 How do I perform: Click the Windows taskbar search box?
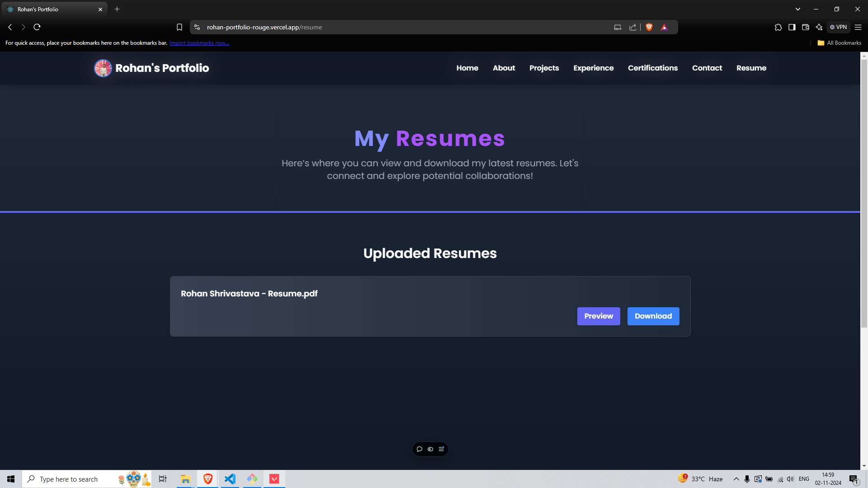click(x=69, y=479)
